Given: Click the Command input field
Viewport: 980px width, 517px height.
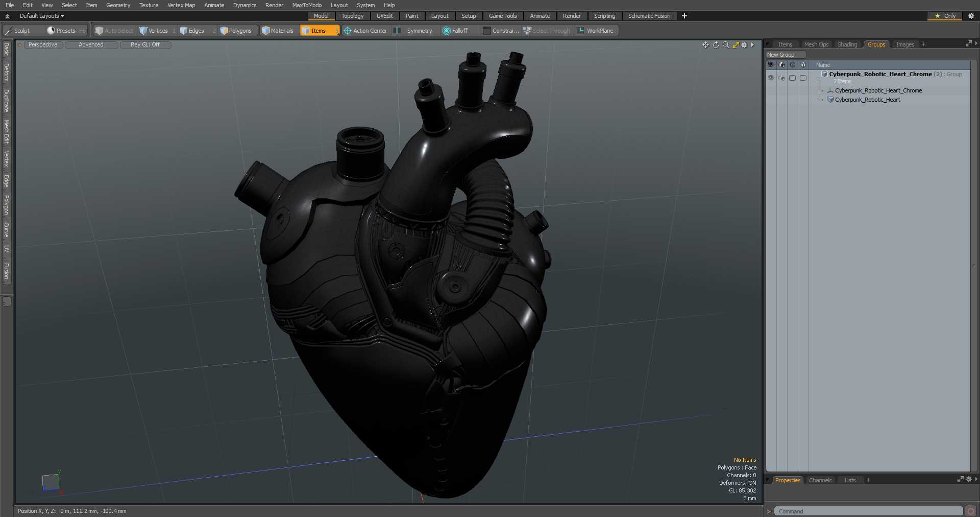Looking at the screenshot, I should coord(868,511).
